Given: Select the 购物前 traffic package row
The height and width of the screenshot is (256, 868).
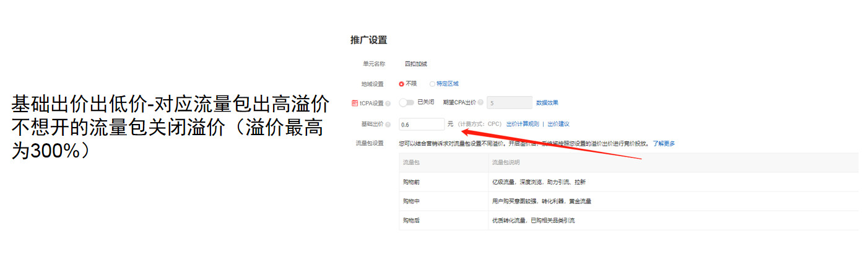Looking at the screenshot, I should click(x=412, y=182).
